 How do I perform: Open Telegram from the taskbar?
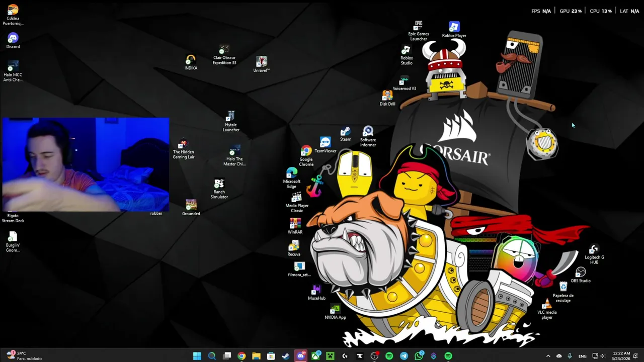[404, 356]
